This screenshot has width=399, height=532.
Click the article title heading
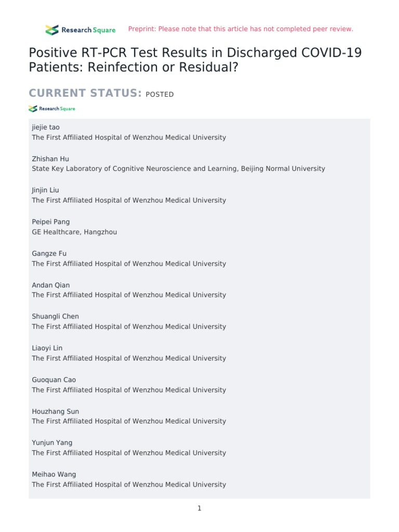tap(195, 60)
